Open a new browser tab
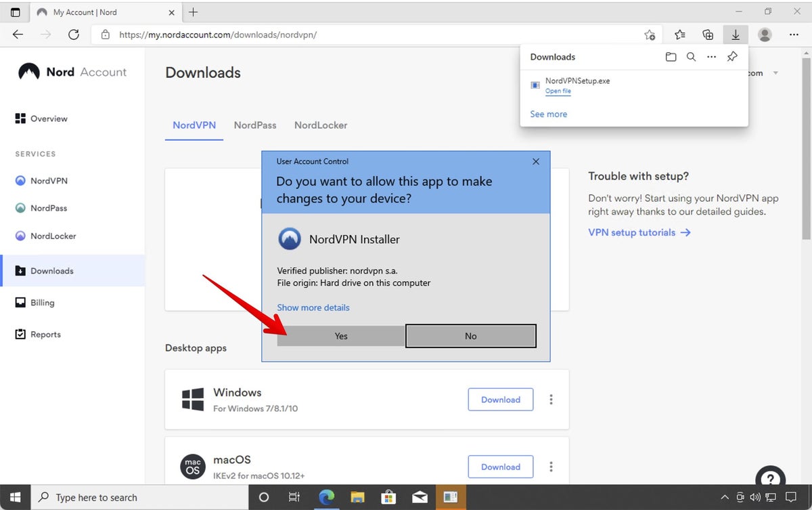The width and height of the screenshot is (812, 510). pos(193,12)
